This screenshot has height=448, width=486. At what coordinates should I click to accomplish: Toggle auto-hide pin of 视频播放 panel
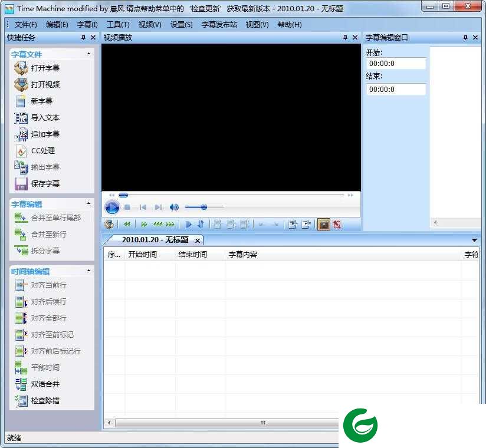point(345,38)
